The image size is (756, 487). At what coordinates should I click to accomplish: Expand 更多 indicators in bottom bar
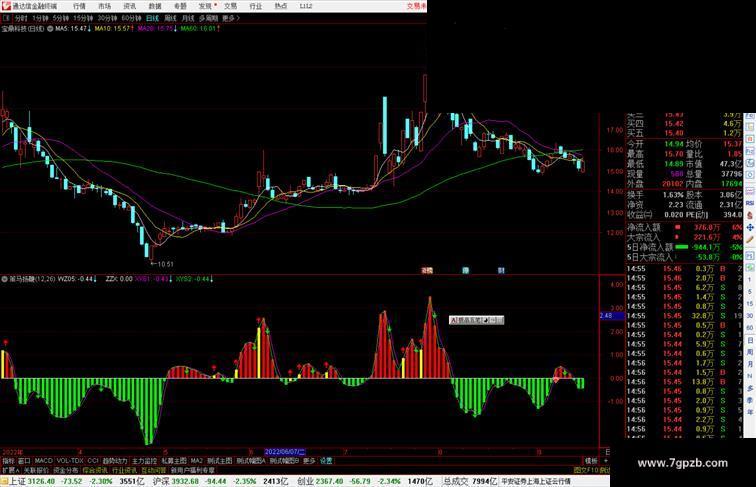click(x=309, y=461)
